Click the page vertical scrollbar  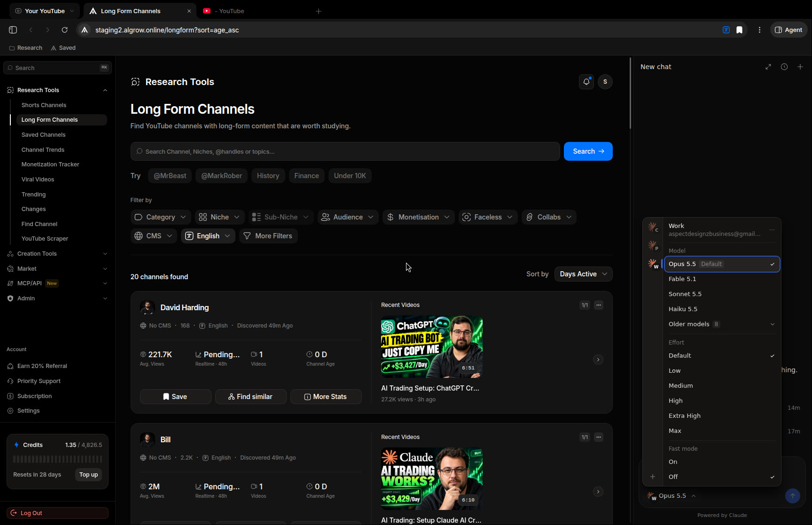(x=630, y=94)
